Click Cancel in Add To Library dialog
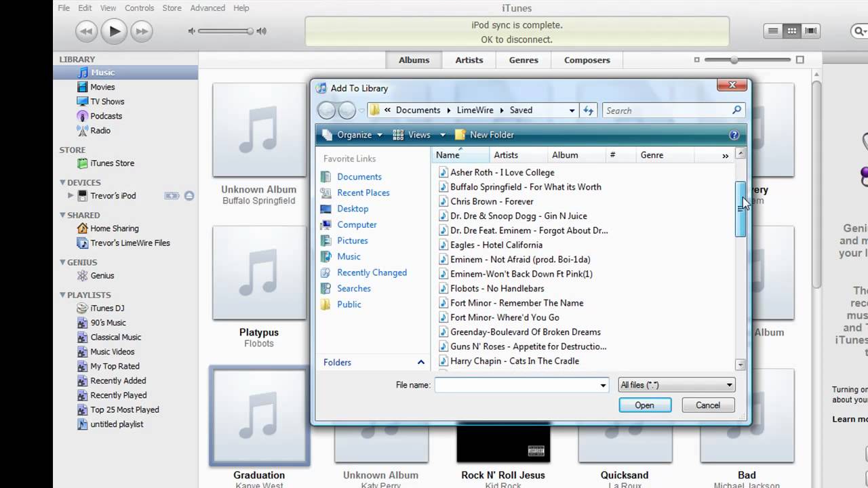This screenshot has height=488, width=868. point(708,405)
